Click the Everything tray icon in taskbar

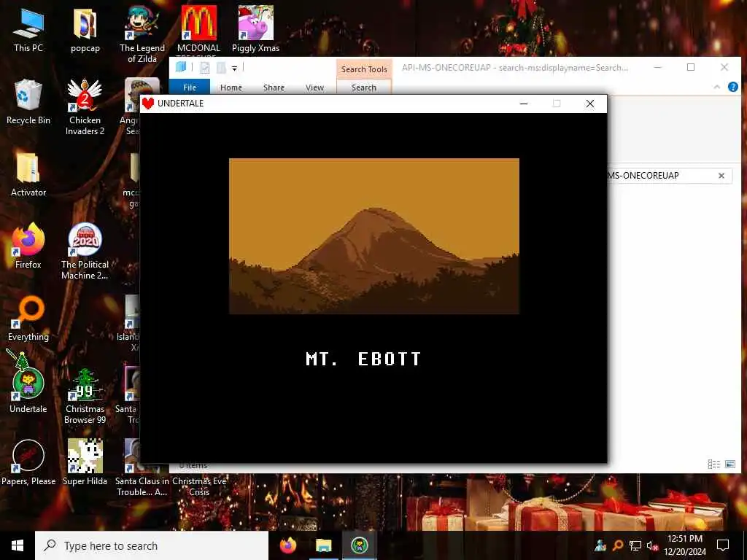tap(617, 545)
